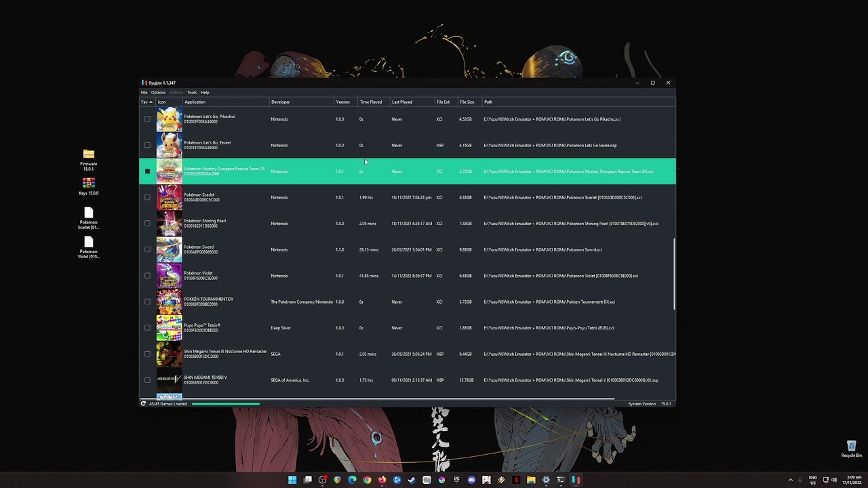Launch Firefox from the taskbar
Viewport: 868px width, 488px height.
pos(382,480)
